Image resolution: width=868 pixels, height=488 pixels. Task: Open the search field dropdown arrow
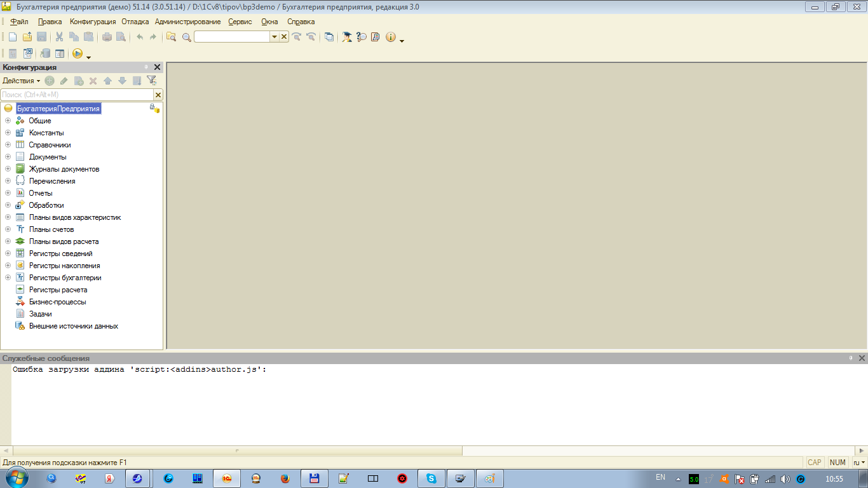[275, 37]
